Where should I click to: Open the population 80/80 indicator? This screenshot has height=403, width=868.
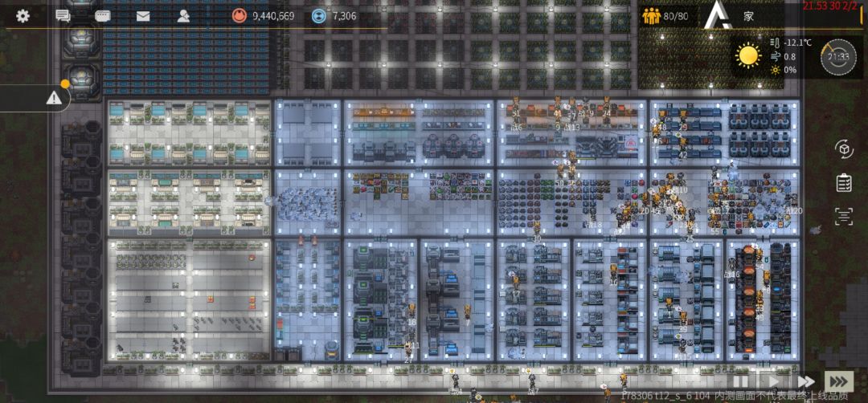point(665,16)
